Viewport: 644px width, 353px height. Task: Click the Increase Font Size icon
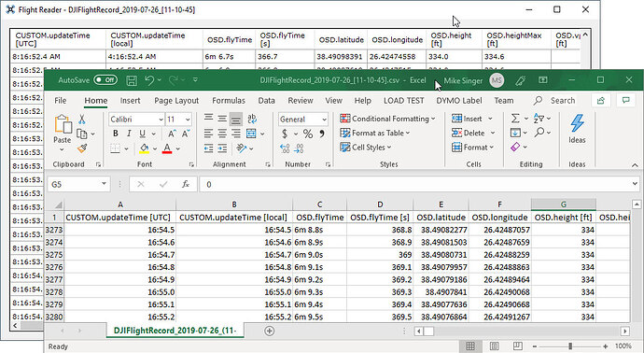[172, 134]
